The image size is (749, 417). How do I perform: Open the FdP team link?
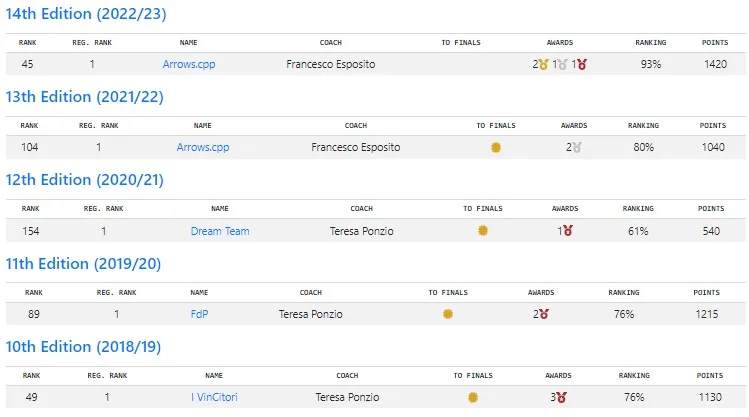tap(199, 314)
